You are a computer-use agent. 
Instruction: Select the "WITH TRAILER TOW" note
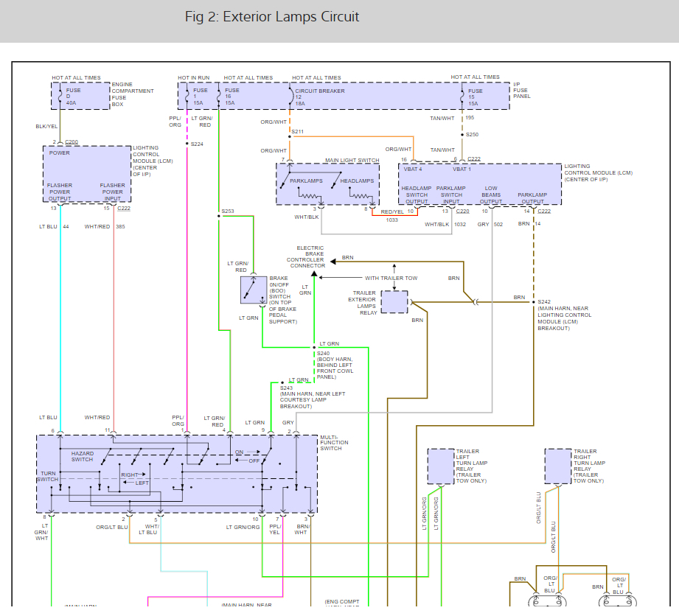[x=391, y=279]
